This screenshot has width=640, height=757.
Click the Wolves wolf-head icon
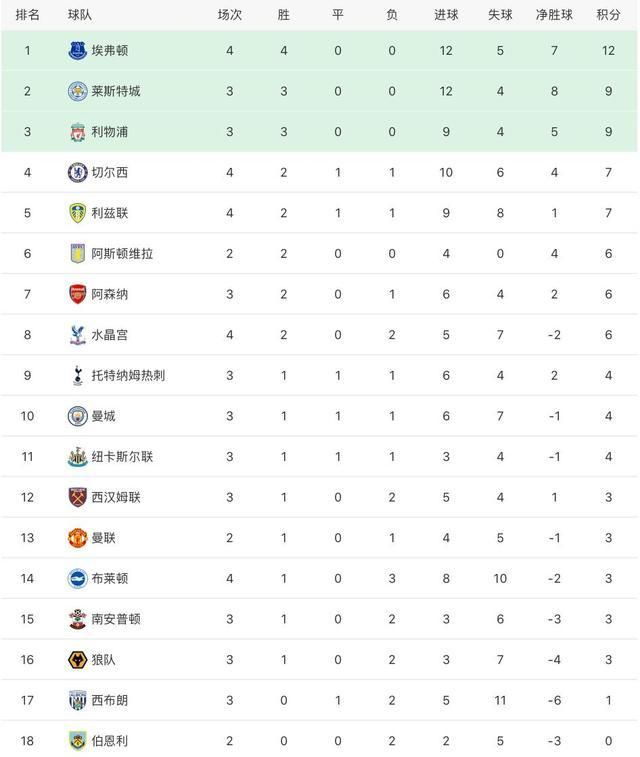coord(77,659)
